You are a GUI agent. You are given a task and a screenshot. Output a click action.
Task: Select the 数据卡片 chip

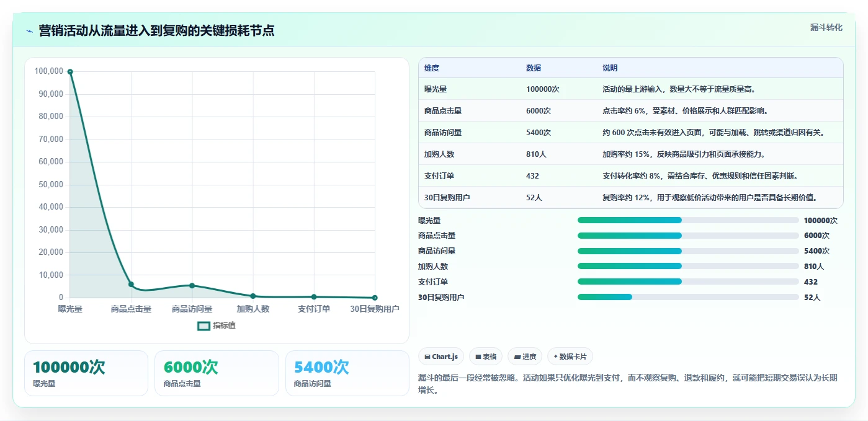pos(570,357)
